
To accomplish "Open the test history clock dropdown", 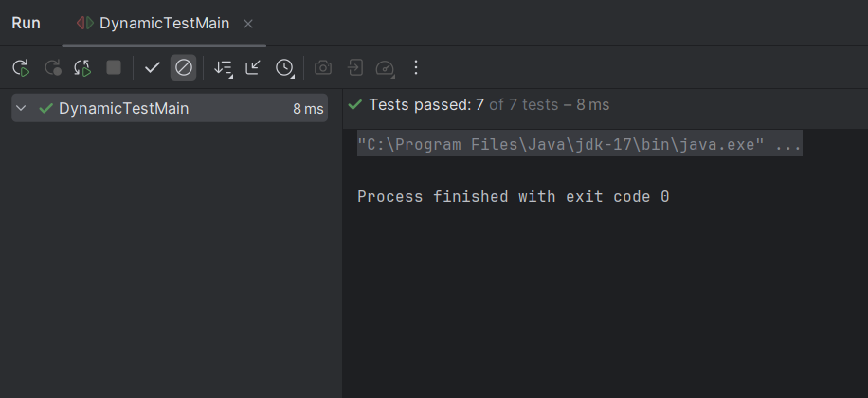I will (x=284, y=67).
